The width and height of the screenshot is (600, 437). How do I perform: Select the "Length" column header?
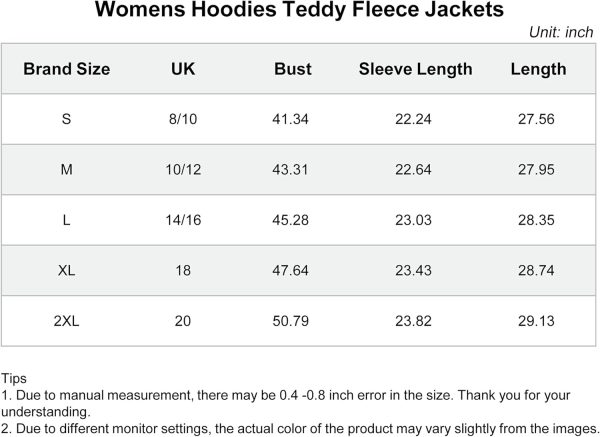tap(538, 70)
